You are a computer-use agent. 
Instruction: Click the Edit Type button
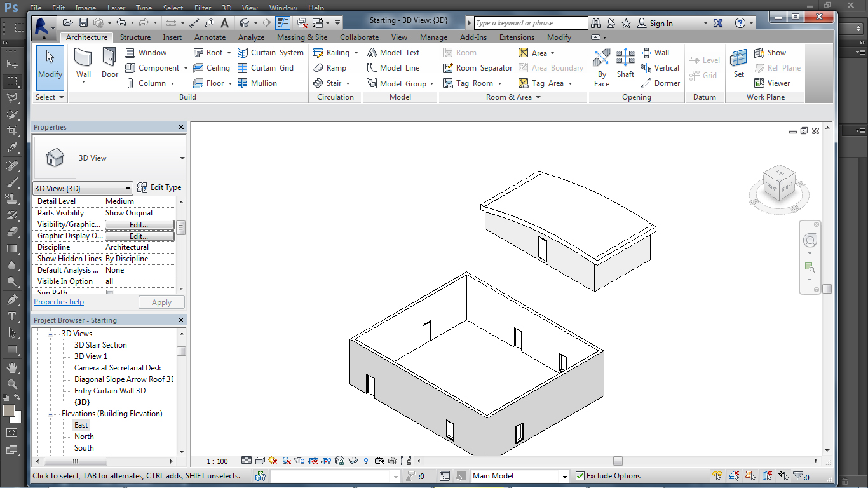pos(159,187)
